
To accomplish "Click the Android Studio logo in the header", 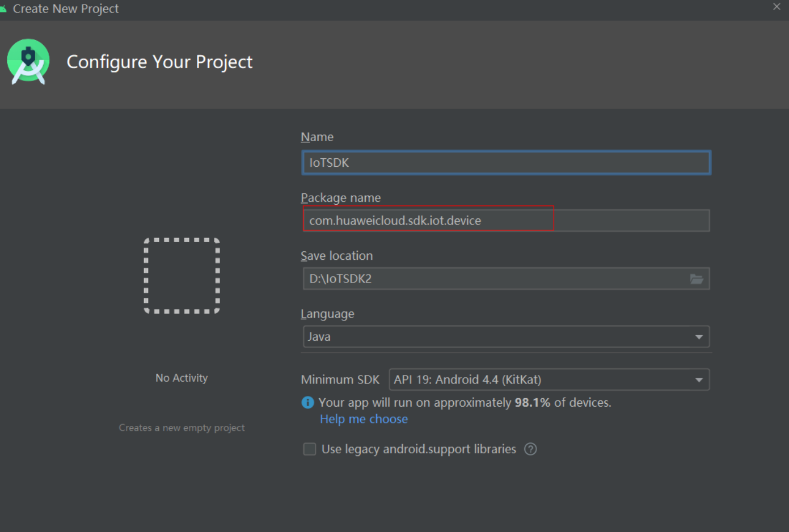I will coord(28,61).
